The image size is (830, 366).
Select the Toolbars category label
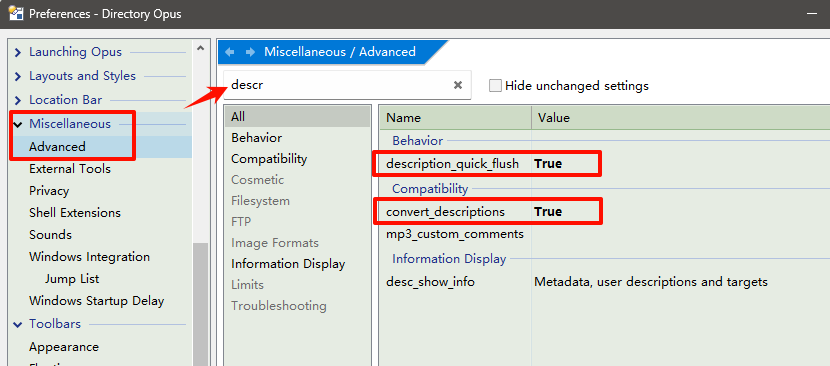55,324
